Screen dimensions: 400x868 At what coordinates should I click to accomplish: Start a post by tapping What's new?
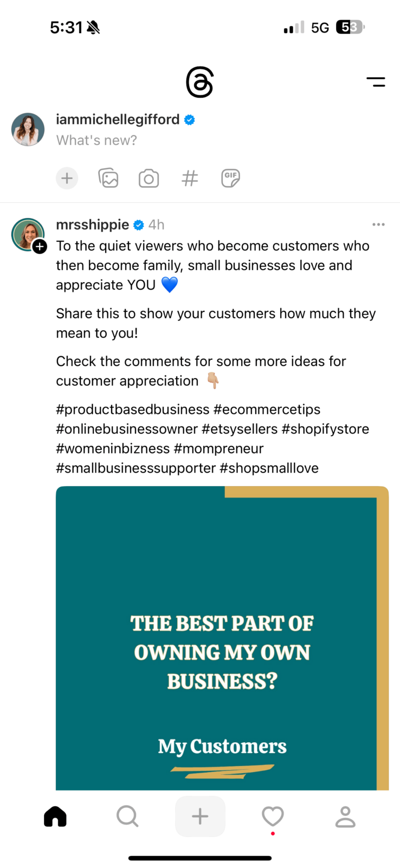(x=96, y=140)
